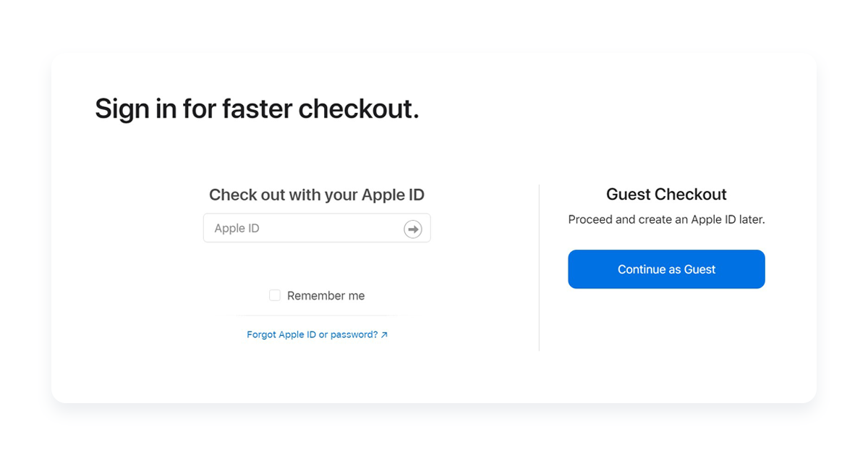Screen dimensions: 868x456
Task: Focus the Apple ID text field
Action: (317, 228)
